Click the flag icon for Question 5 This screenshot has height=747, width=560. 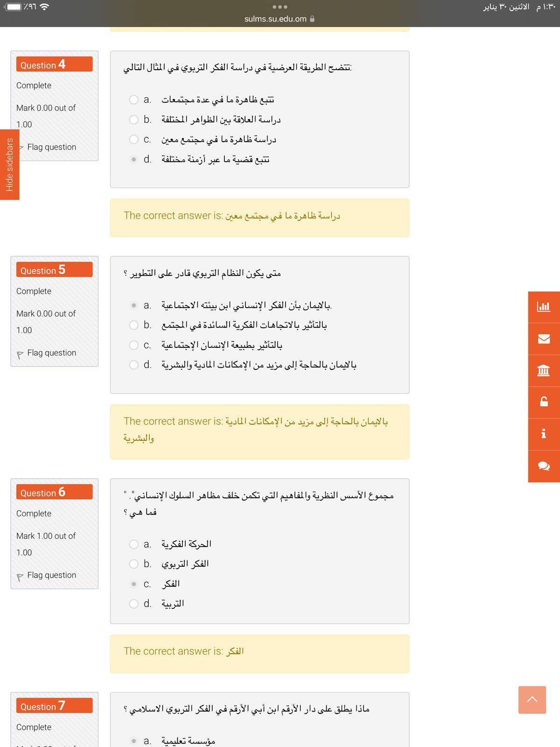20,354
